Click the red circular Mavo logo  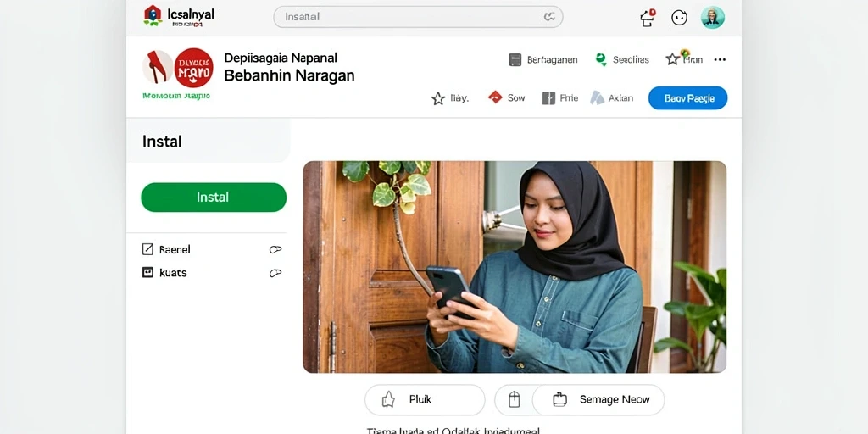194,68
